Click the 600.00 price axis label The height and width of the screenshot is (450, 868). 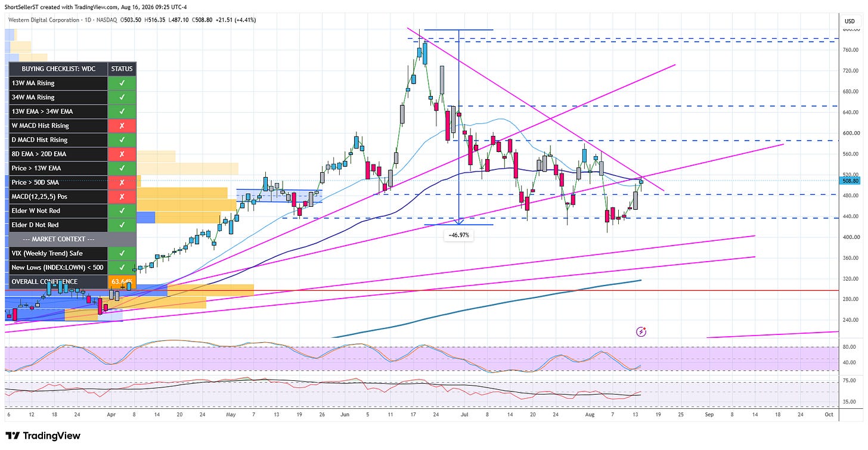pyautogui.click(x=850, y=134)
